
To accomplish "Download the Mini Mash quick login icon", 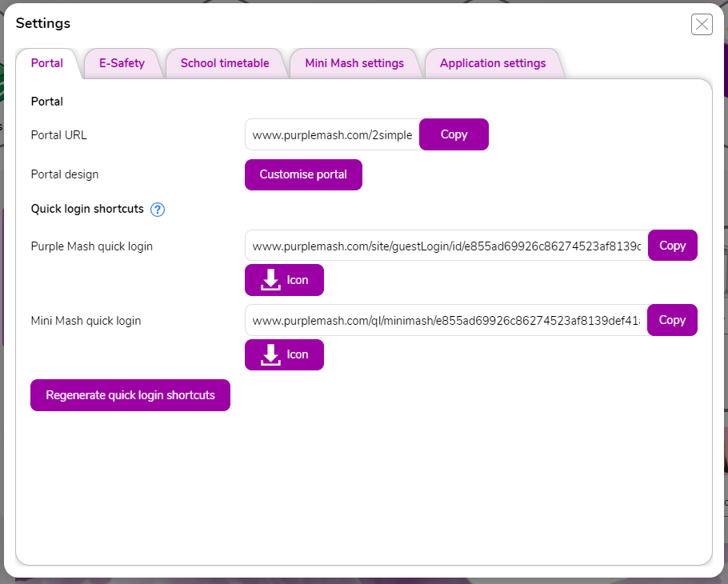I will click(x=284, y=354).
